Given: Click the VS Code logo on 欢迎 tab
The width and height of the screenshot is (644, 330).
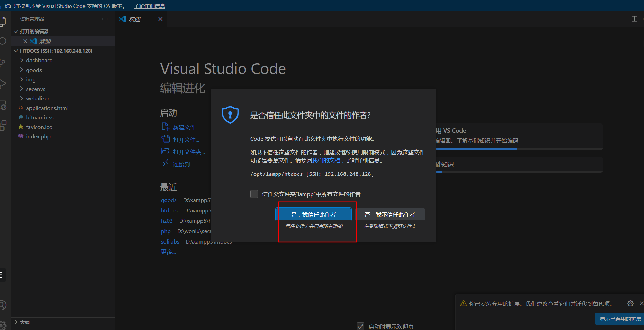Looking at the screenshot, I should click(x=123, y=19).
